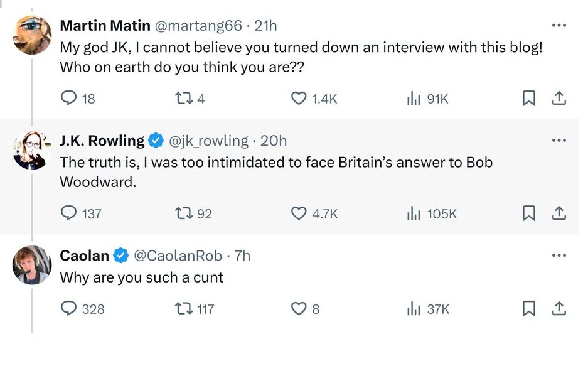The image size is (588, 366).
Task: Like Martin Matin's tweet
Action: [299, 99]
